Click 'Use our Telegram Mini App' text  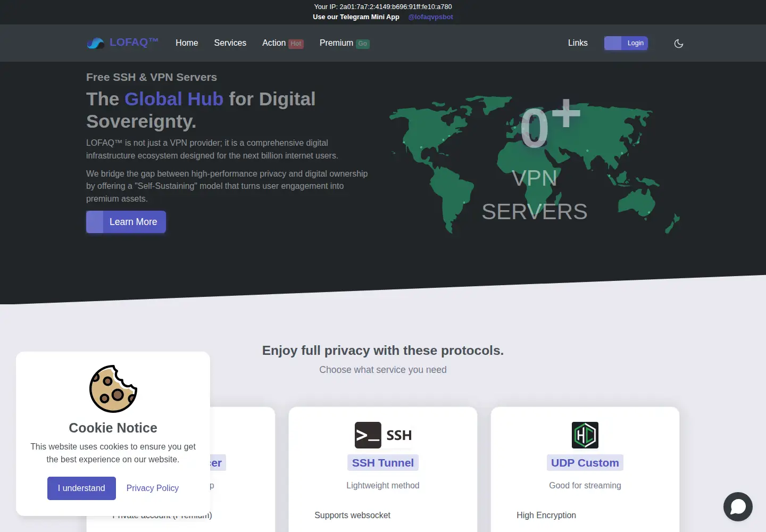coord(356,17)
